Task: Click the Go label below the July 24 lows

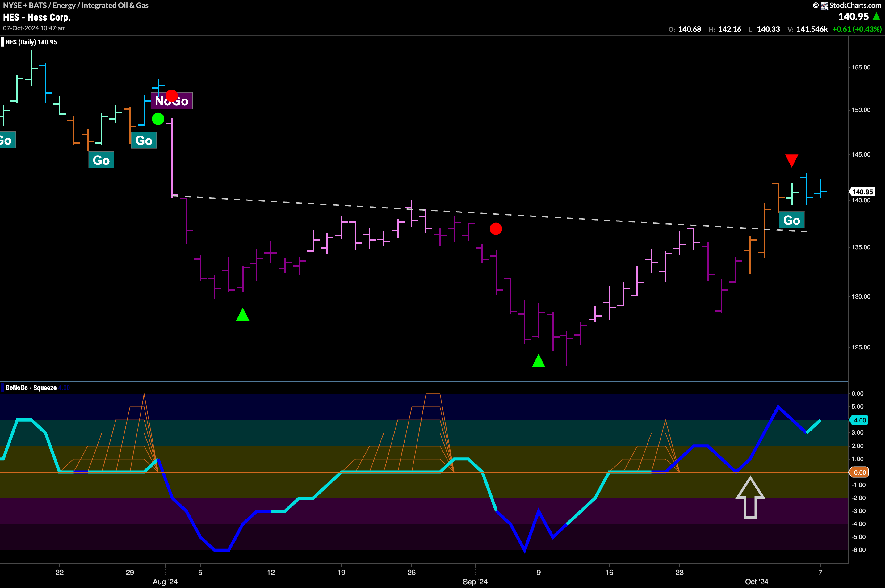Action: click(x=101, y=160)
